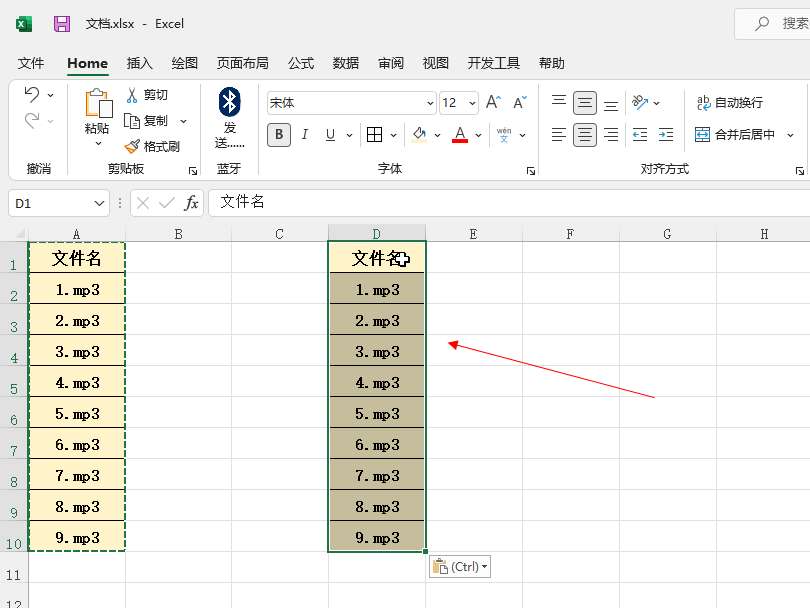Click the Paste clipboard icon
Image resolution: width=810 pixels, height=608 pixels.
[98, 103]
